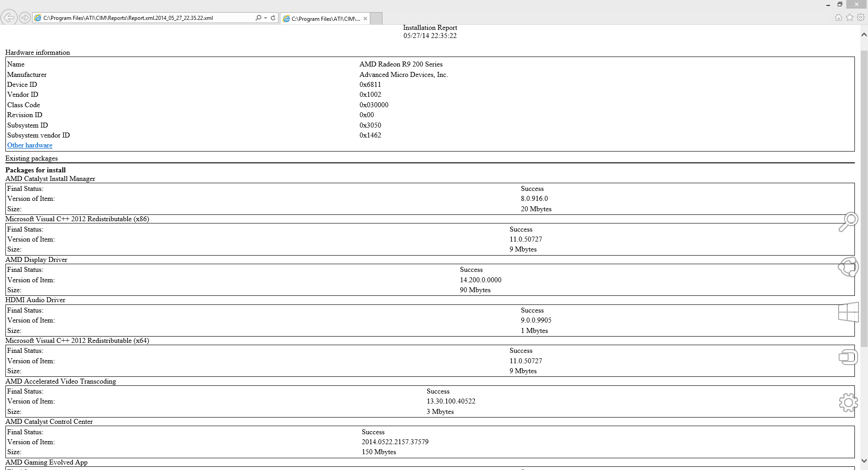Click AMD Catalyst Control Center title
The height and width of the screenshot is (470, 868).
(49, 422)
